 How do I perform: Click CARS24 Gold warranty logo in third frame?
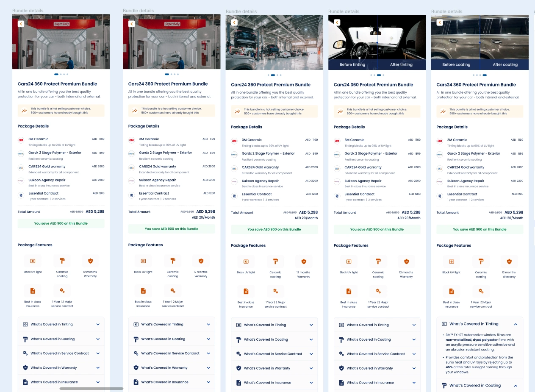tap(234, 168)
